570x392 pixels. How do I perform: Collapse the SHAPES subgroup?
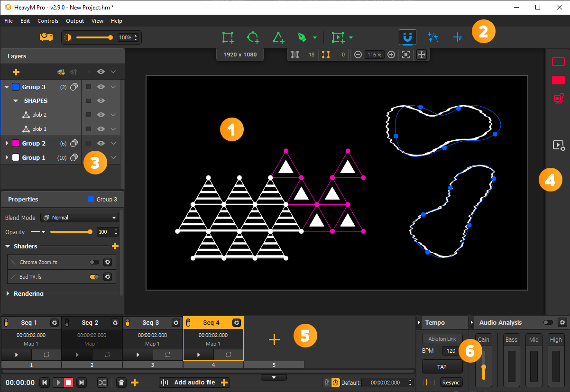(x=16, y=101)
